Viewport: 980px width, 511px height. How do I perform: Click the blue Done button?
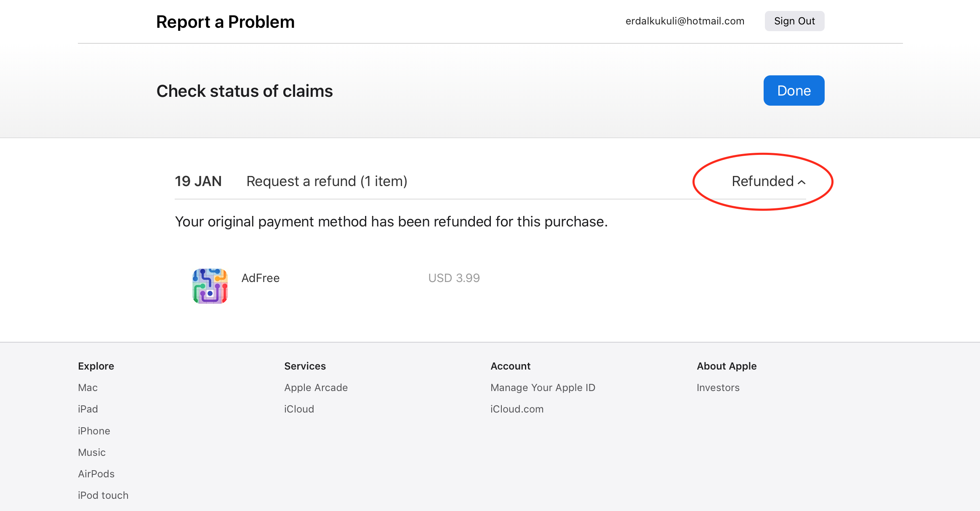(x=794, y=90)
